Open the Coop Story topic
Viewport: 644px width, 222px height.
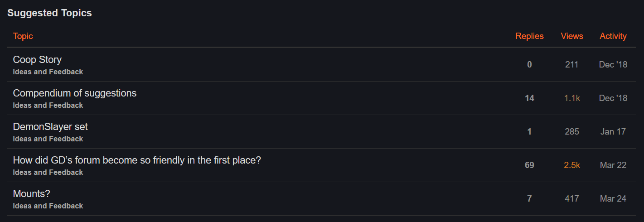click(x=37, y=60)
